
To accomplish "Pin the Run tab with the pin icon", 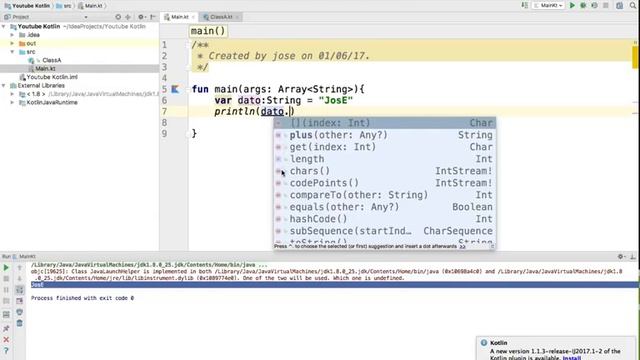I will 6,329.
